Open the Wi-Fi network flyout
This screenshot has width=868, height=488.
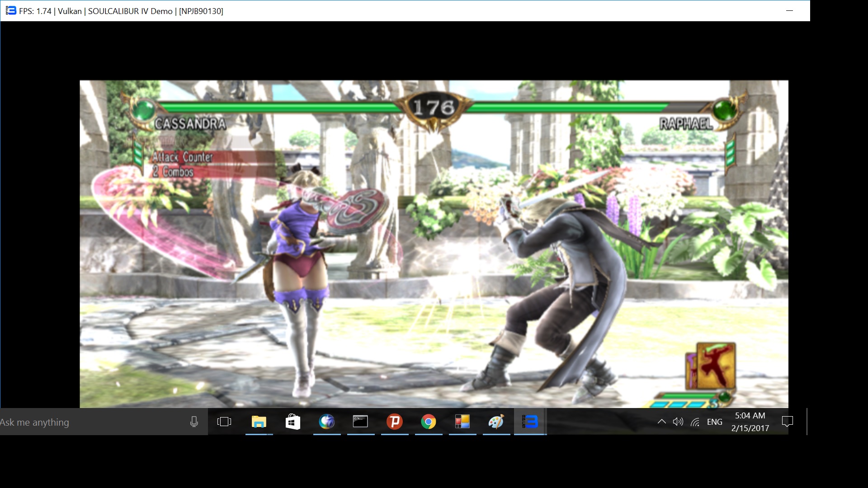click(695, 422)
